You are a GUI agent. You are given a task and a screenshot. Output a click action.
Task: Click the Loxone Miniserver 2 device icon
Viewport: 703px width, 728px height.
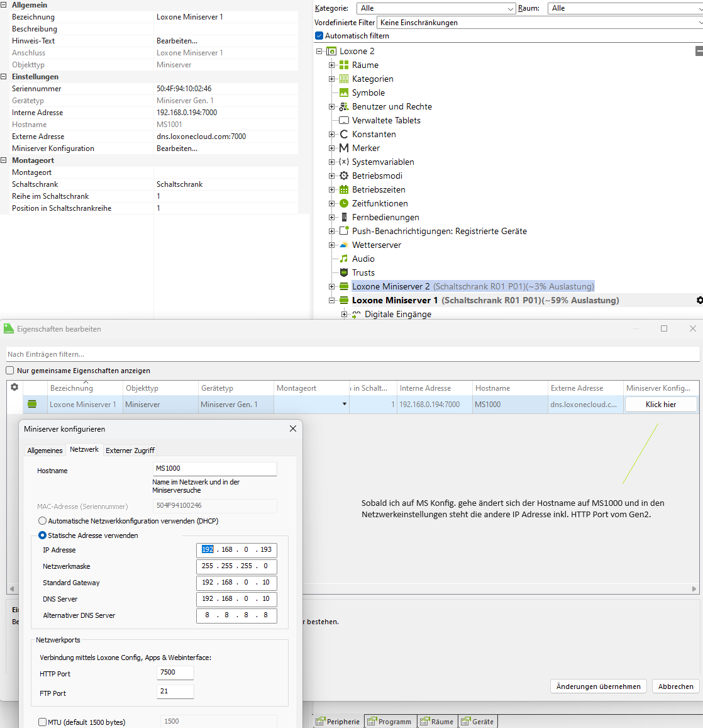click(x=344, y=286)
